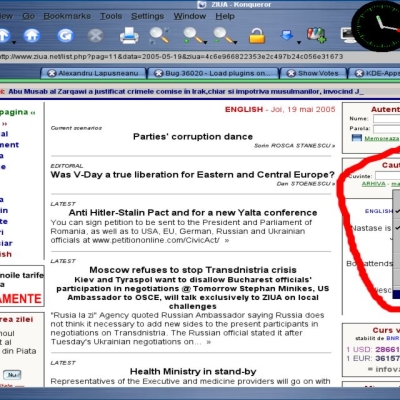Open the Settings menu
This screenshot has width=400, height=400.
coord(147,16)
